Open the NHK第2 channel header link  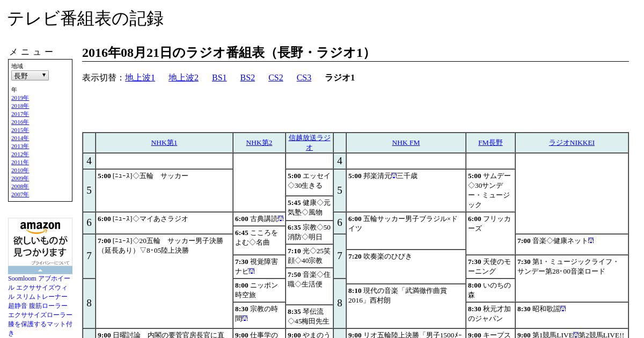point(259,143)
